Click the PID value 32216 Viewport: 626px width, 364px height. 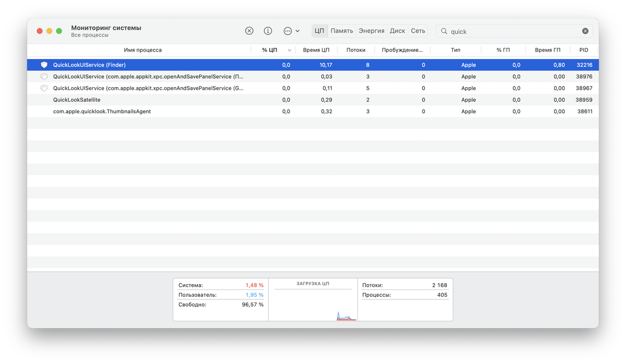584,65
